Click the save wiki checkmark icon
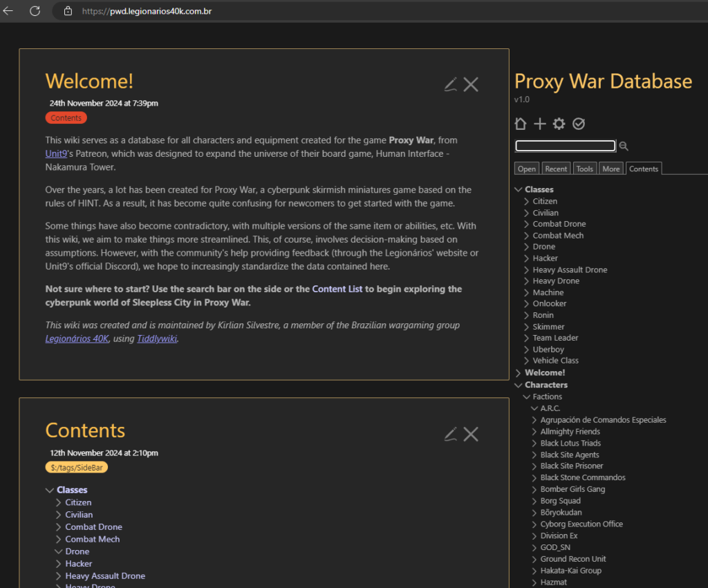The image size is (708, 588). pyautogui.click(x=579, y=124)
